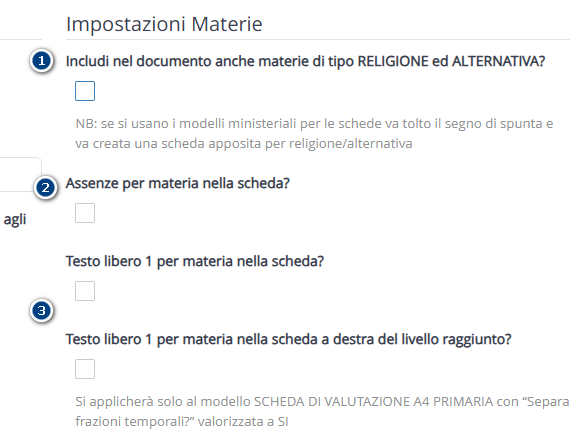The width and height of the screenshot is (588, 438).
Task: Click the number 1 annotation badge
Action: point(41,61)
